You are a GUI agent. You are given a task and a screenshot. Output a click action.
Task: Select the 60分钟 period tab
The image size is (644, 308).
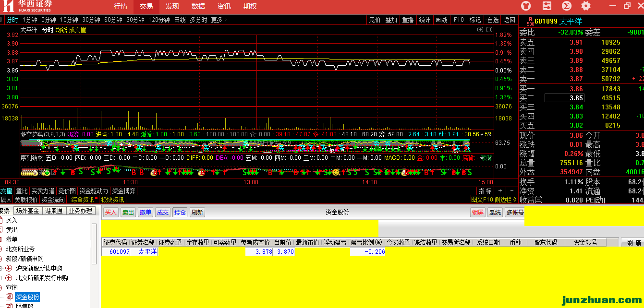(x=113, y=20)
